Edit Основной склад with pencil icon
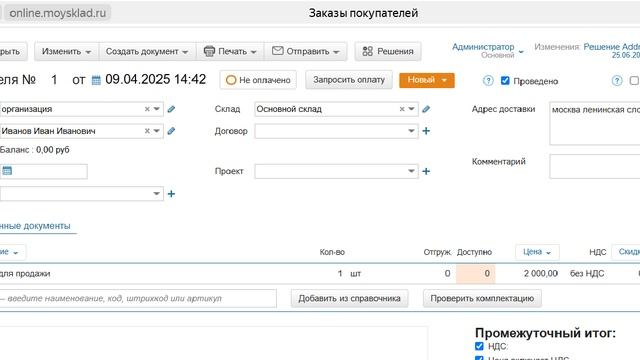This screenshot has width=640, height=360. click(426, 109)
